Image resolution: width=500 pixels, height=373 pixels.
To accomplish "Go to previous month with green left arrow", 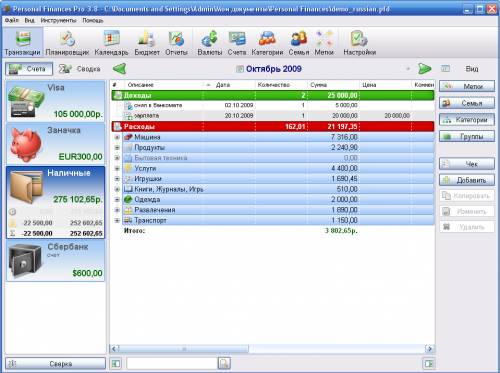I will pos(120,69).
